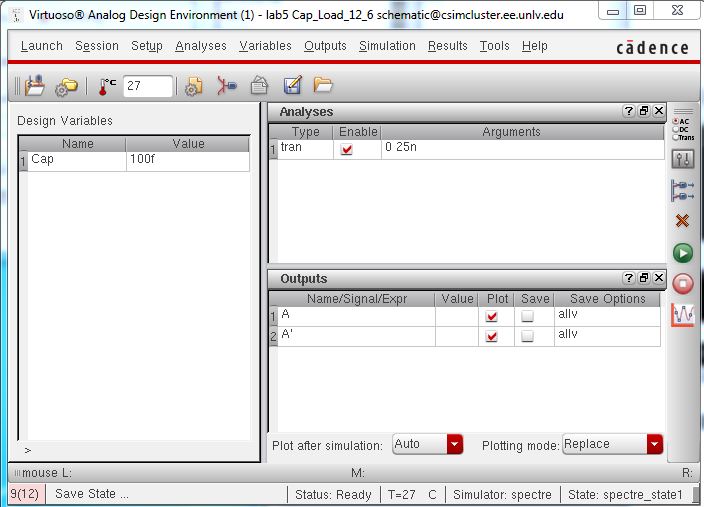Click the 'Simulator: spectre' status text
The height and width of the screenshot is (507, 704).
tap(502, 494)
